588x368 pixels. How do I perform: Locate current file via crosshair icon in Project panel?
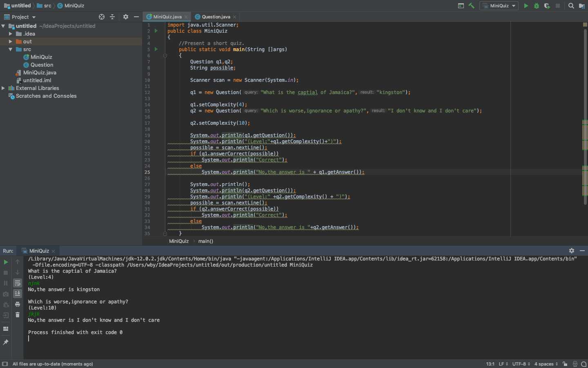click(x=102, y=17)
